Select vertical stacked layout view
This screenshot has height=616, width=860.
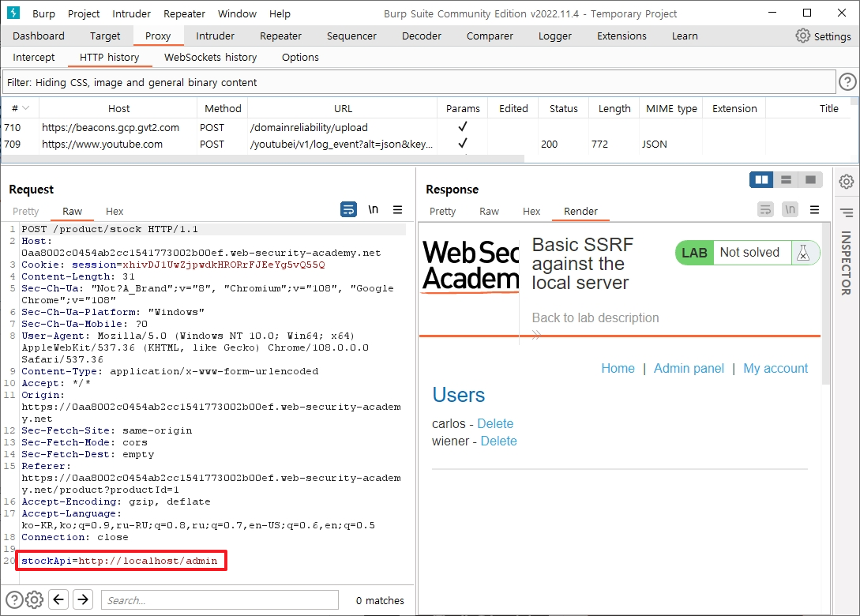coord(786,179)
